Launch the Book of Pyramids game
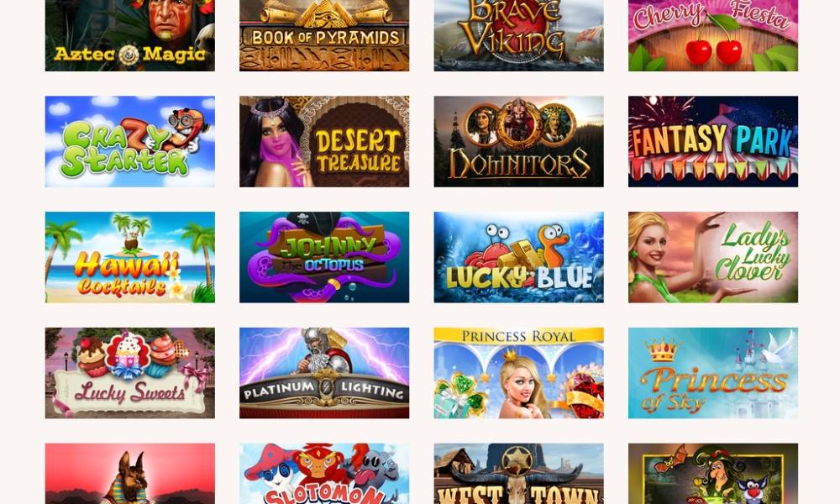 324,35
